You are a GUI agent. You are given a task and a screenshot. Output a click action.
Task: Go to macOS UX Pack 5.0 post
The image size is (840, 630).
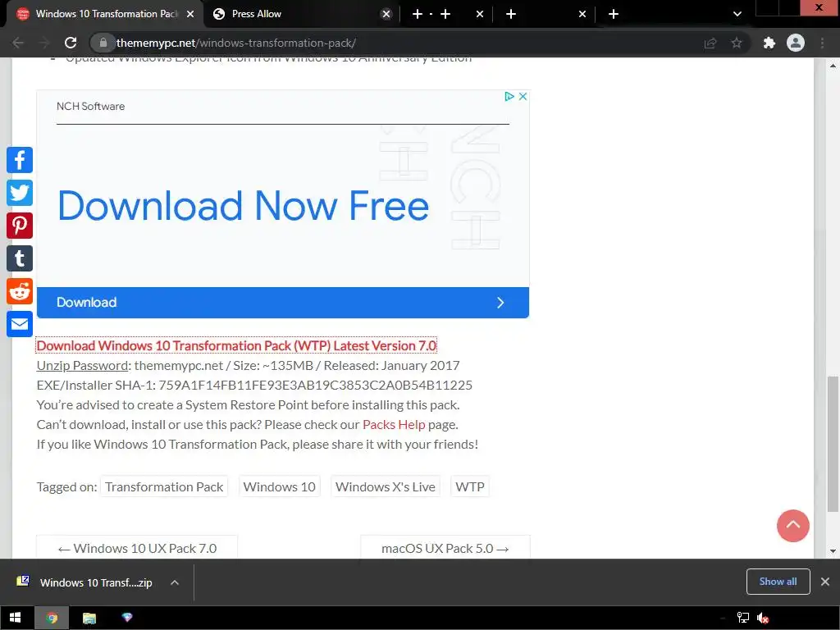tap(445, 548)
